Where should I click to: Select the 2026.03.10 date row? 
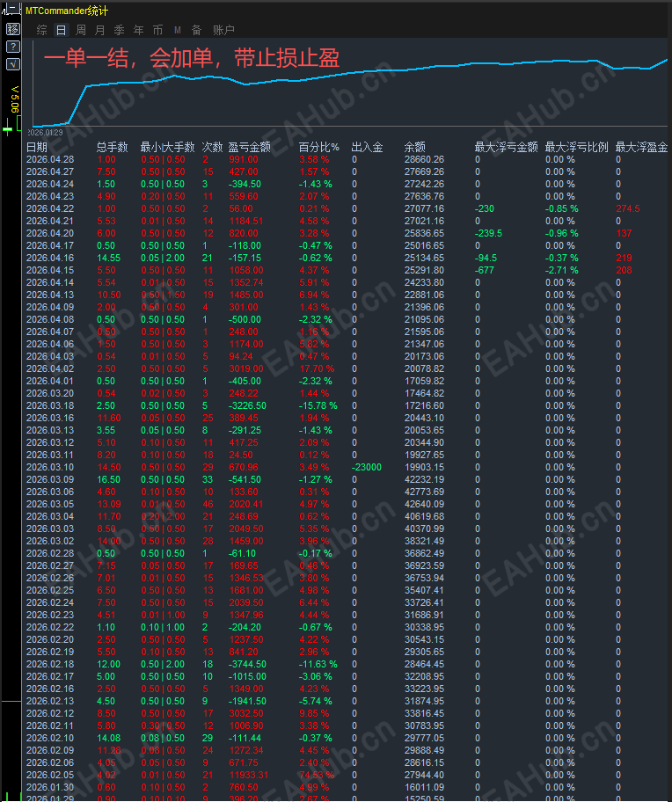[x=50, y=467]
